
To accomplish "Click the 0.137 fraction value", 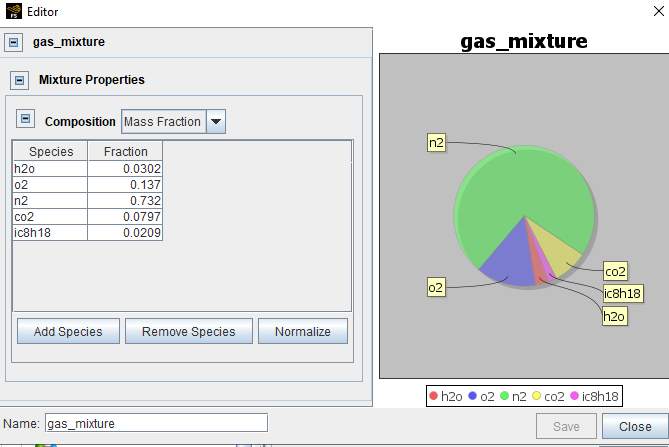I will point(125,185).
